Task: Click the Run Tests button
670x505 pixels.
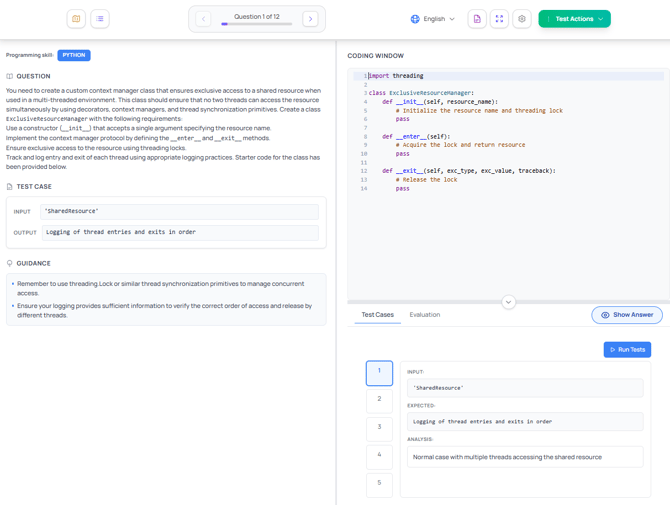Action: (627, 349)
